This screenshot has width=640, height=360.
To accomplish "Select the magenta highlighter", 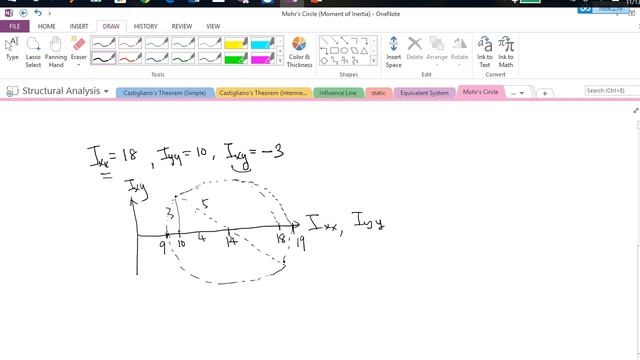I will [262, 58].
